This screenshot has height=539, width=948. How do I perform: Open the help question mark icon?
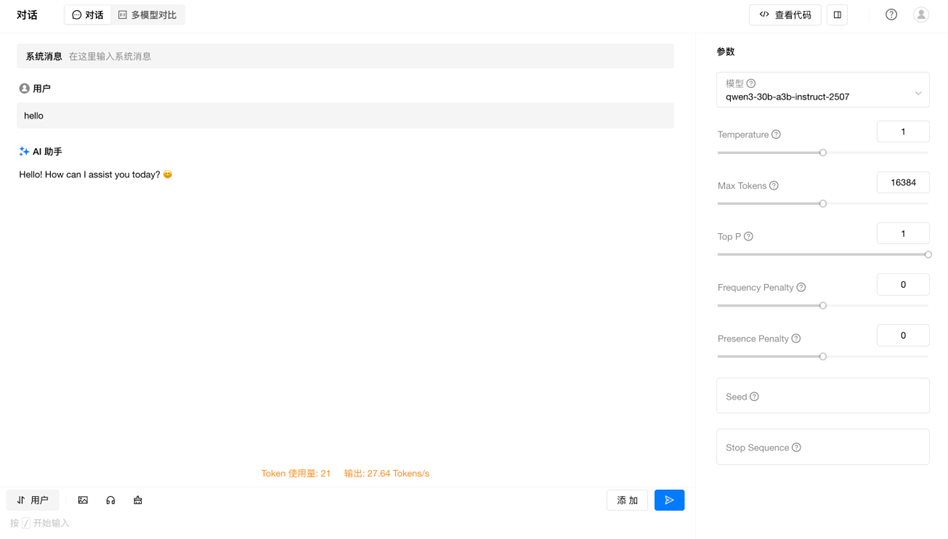pos(891,15)
